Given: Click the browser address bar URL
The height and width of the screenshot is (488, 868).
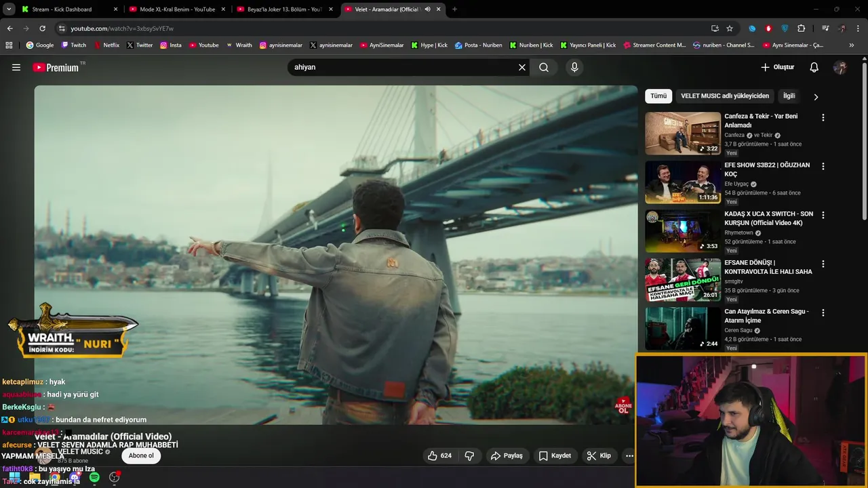Looking at the screenshot, I should [122, 28].
